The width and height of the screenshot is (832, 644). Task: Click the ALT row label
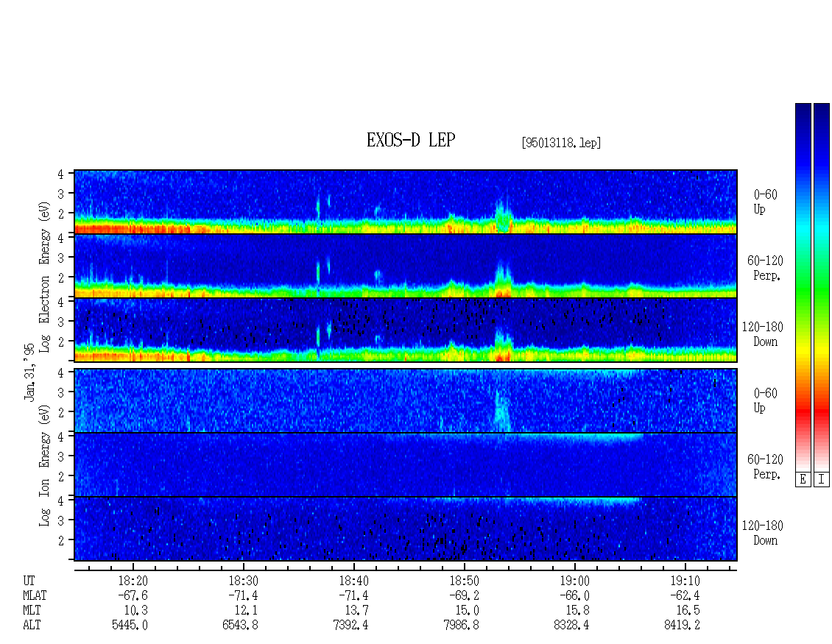[32, 626]
